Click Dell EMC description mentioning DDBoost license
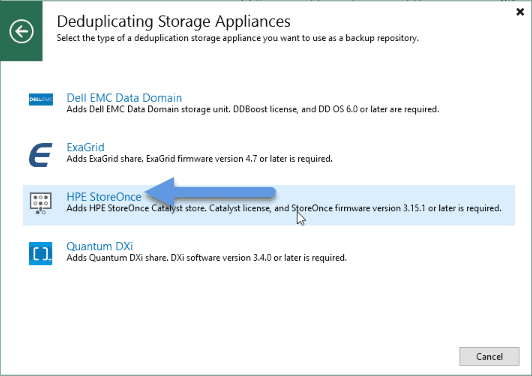 pos(253,109)
